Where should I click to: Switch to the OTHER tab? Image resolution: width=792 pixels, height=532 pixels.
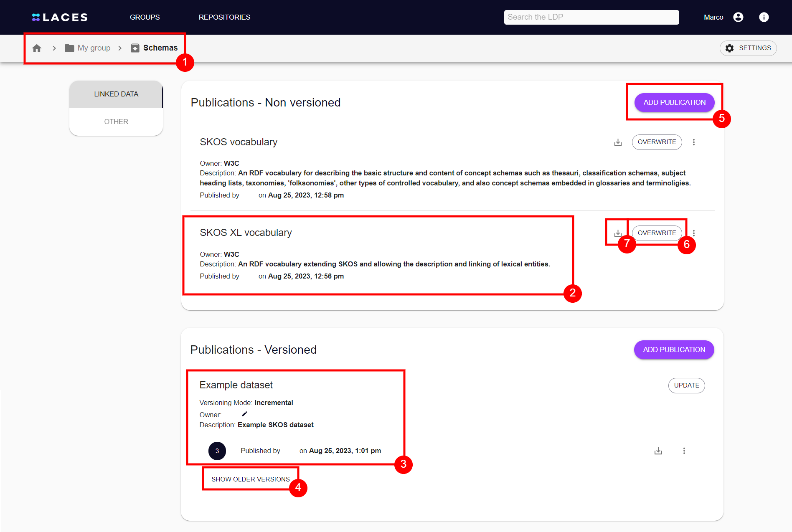coord(116,122)
